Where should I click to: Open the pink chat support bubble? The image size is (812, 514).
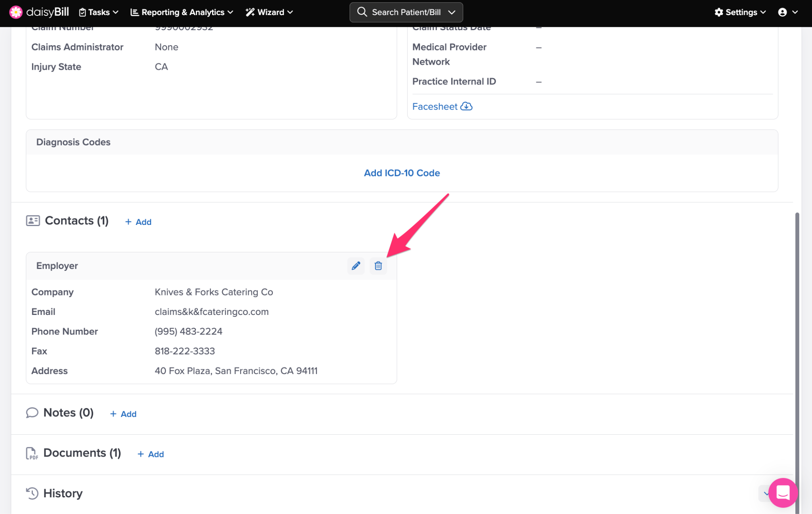coord(782,493)
